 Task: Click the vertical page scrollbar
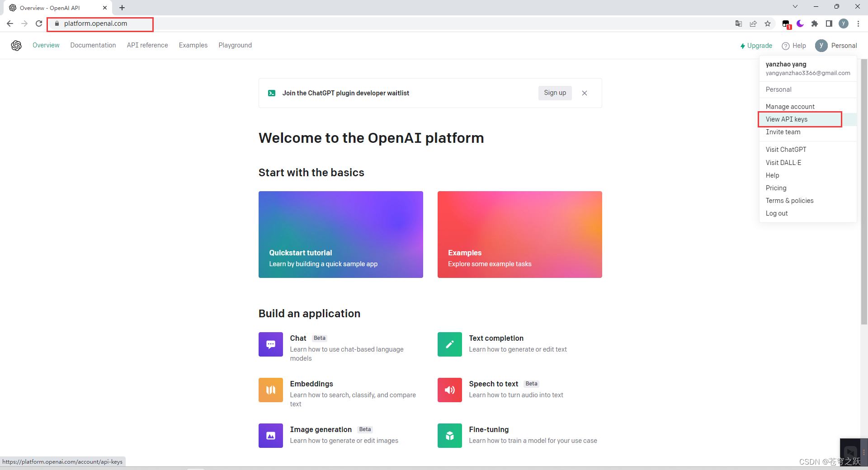click(x=864, y=192)
